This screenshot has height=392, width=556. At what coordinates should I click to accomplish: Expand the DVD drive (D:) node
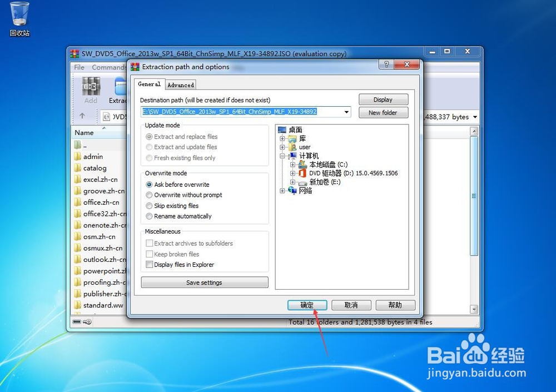tap(292, 173)
